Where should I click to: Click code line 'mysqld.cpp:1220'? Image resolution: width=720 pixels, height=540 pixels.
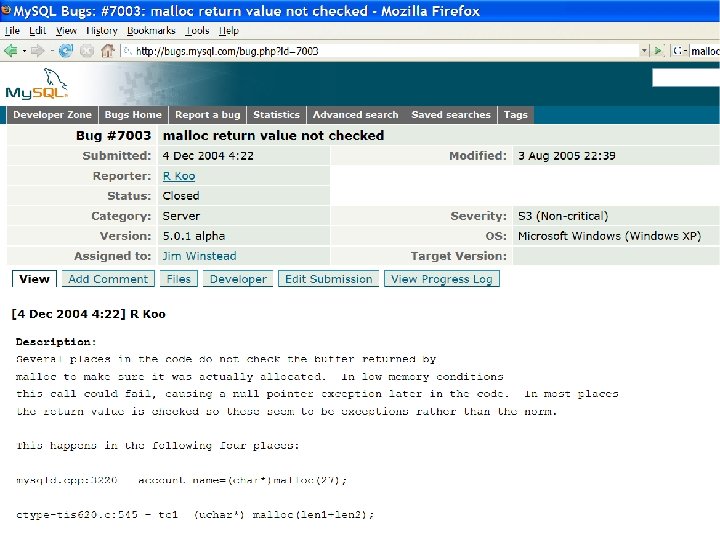click(67, 480)
